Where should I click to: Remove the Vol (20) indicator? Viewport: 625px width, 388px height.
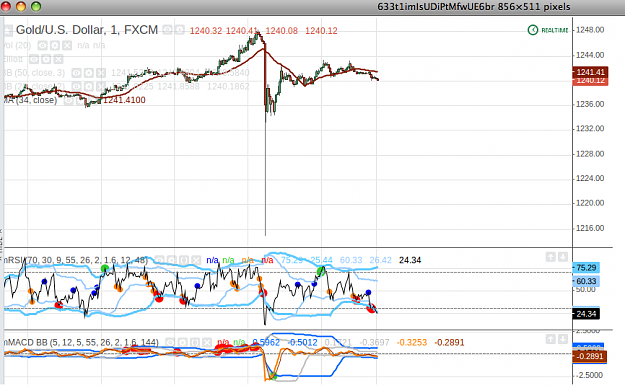point(67,45)
